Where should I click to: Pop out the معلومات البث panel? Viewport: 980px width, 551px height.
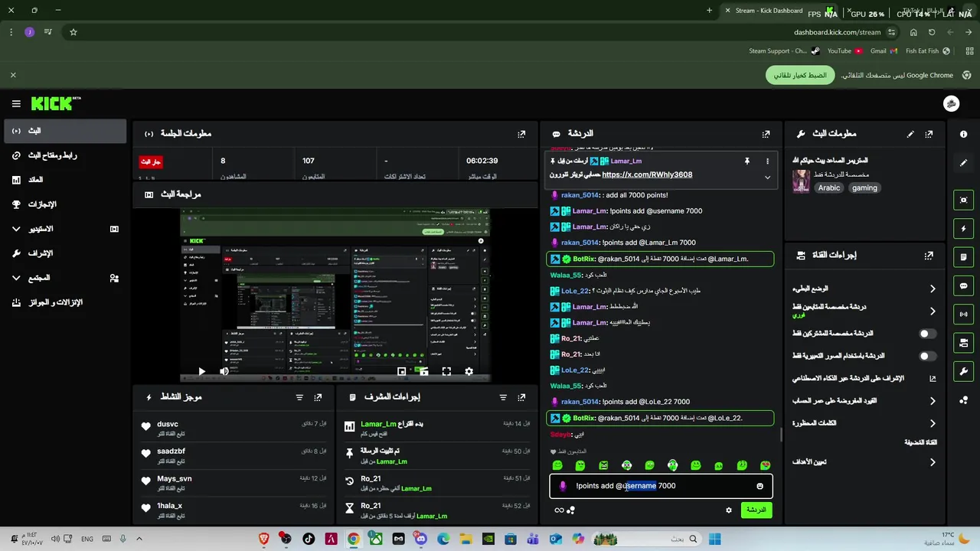(929, 134)
